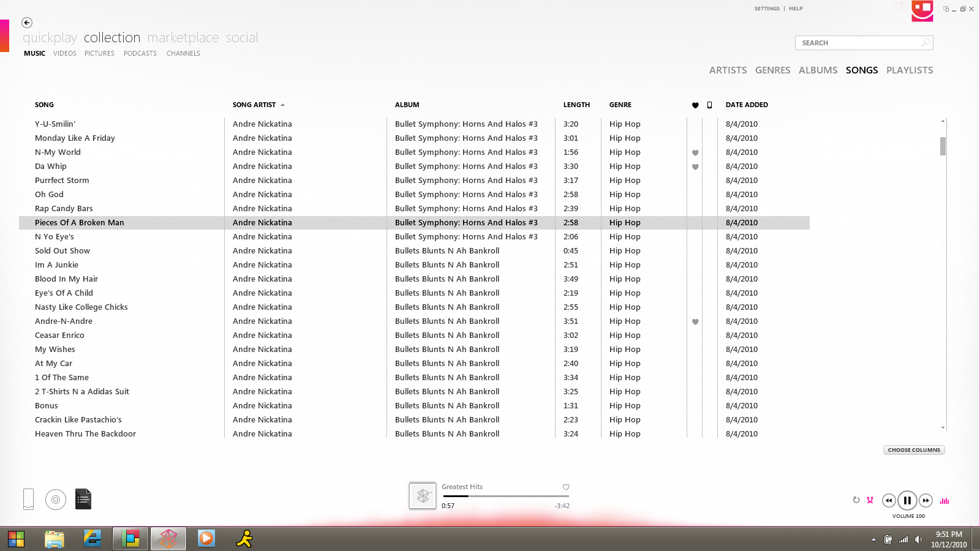Open Windows Explorer from taskbar
The image size is (980, 551).
(x=55, y=539)
